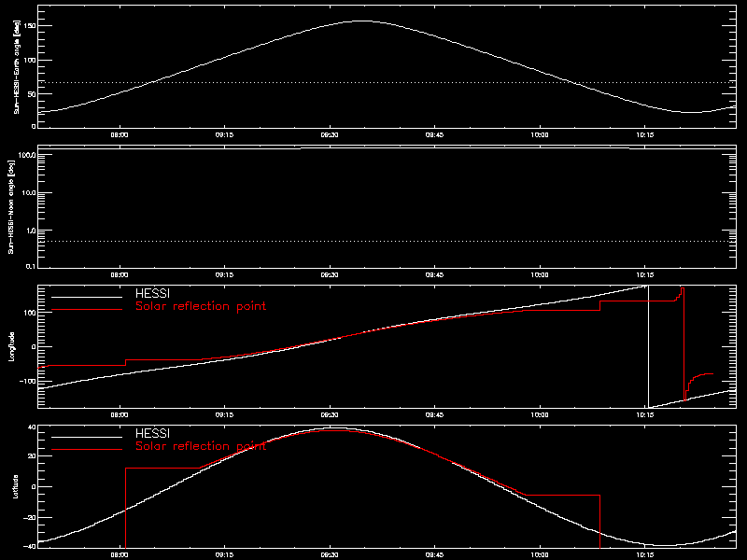Select the 'Longitude' y-axis title
Viewport: 747px width, 560px height.
[x=11, y=346]
